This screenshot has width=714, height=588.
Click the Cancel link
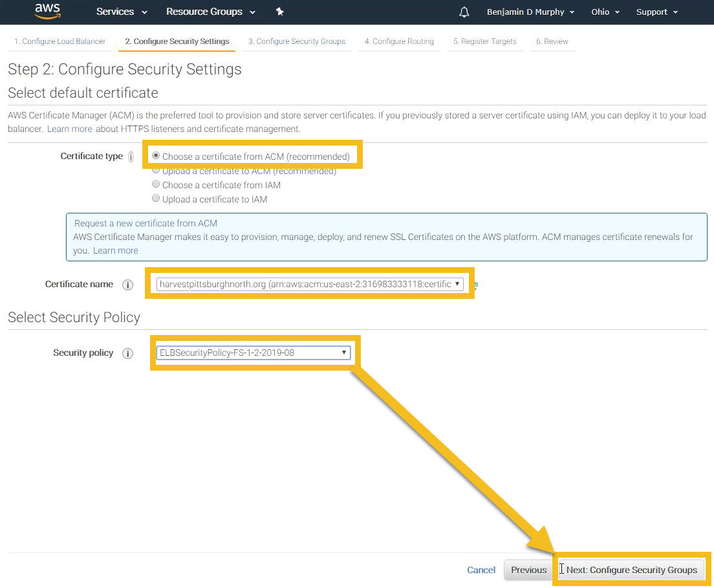481,570
